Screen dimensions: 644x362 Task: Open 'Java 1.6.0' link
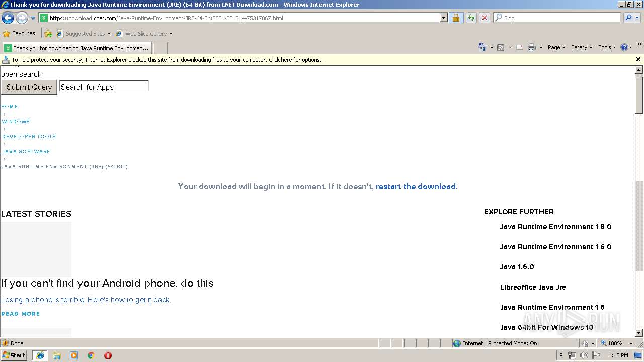click(x=517, y=267)
